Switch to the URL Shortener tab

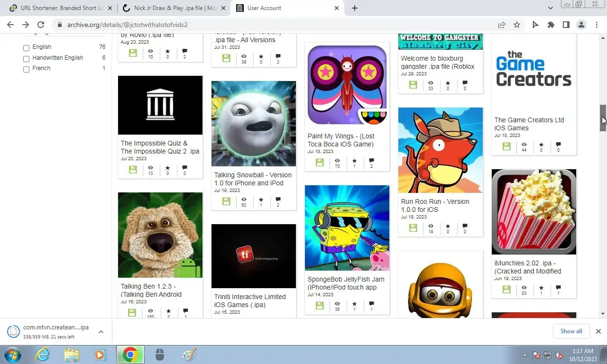(61, 8)
